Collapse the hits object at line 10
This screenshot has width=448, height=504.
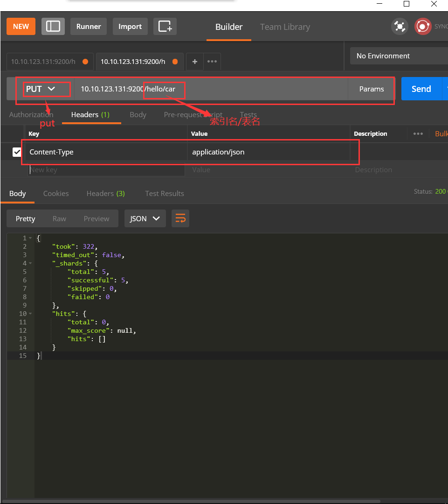point(30,314)
